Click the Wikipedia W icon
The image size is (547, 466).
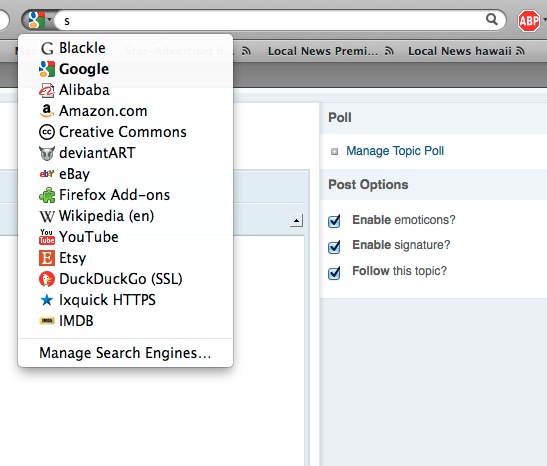pyautogui.click(x=47, y=216)
